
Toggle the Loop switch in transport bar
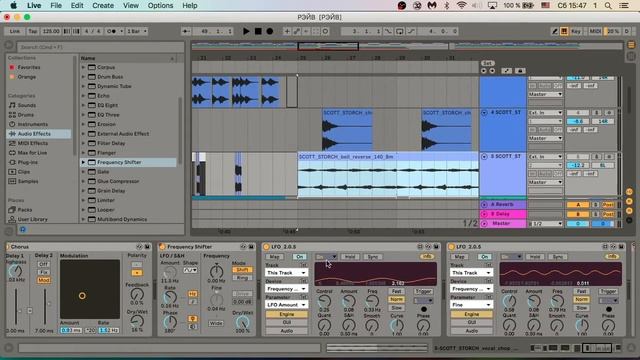point(400,31)
